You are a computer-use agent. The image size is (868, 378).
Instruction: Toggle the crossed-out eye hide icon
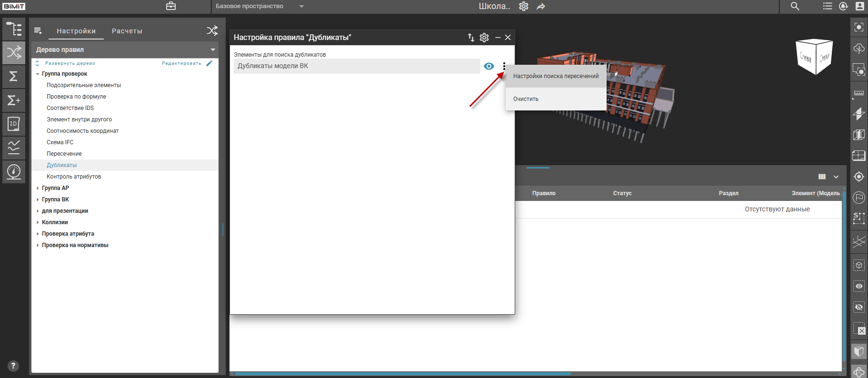[x=859, y=307]
